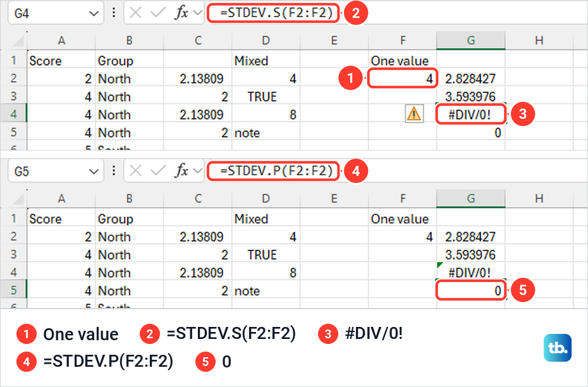Select cell G2 showing 2.828427 in the bottom sheet
588x387 pixels.
click(x=470, y=236)
